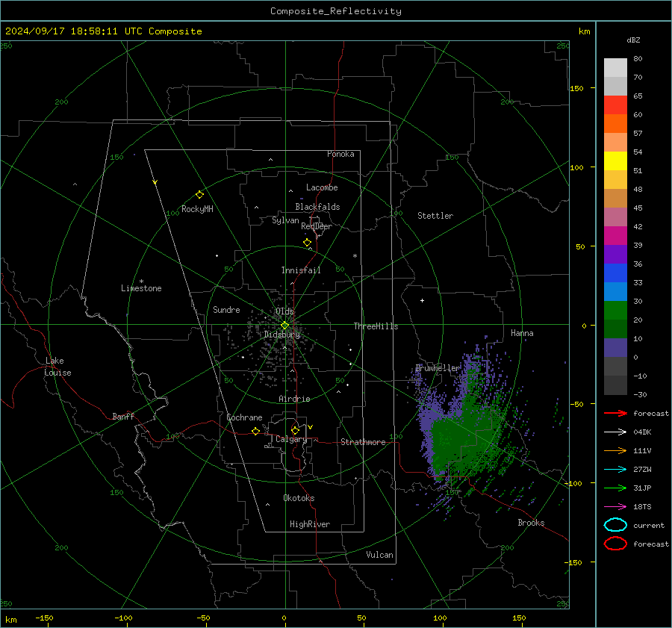Screen dimensions: 672x628
Task: Click the Brooks city label
Action: tap(531, 523)
